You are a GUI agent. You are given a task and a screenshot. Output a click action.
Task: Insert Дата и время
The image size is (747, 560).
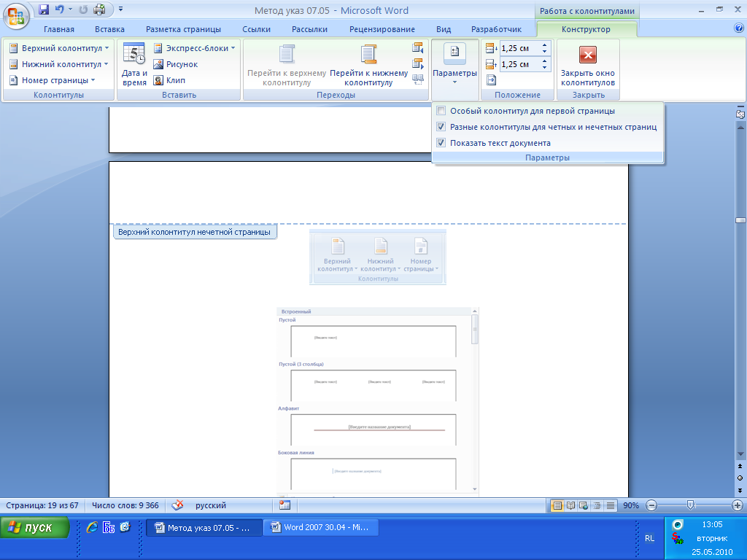[134, 65]
